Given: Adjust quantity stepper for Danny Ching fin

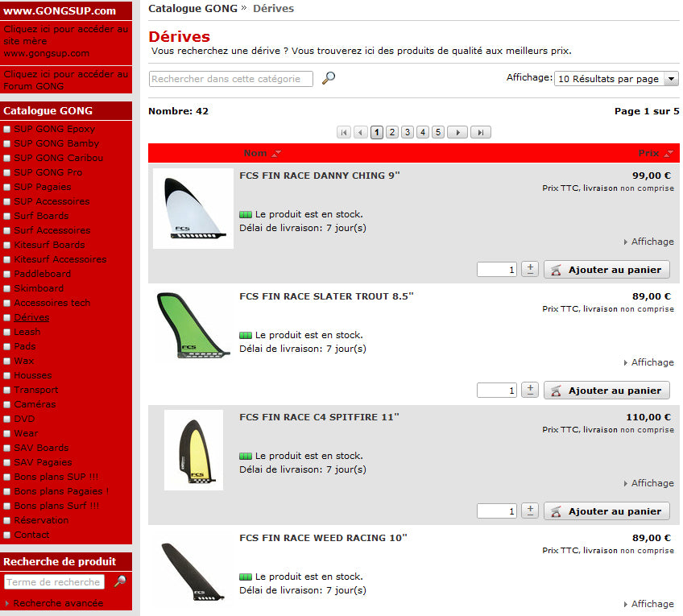Looking at the screenshot, I should [530, 269].
